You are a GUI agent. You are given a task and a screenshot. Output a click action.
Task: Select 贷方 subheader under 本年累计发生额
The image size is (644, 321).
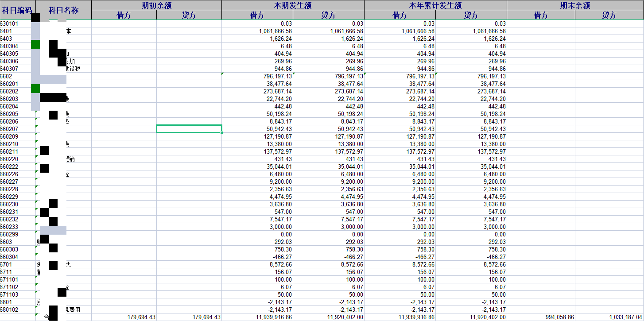[471, 15]
